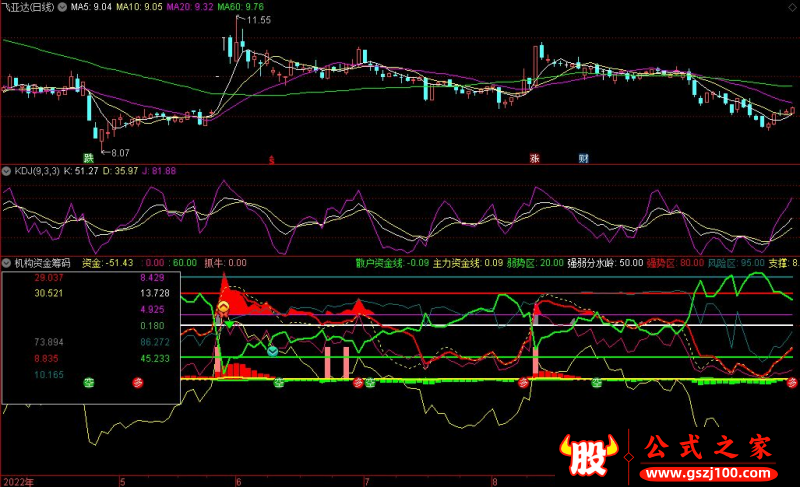Click the 强势区 80.00 label
The width and height of the screenshot is (800, 487).
pos(676,263)
